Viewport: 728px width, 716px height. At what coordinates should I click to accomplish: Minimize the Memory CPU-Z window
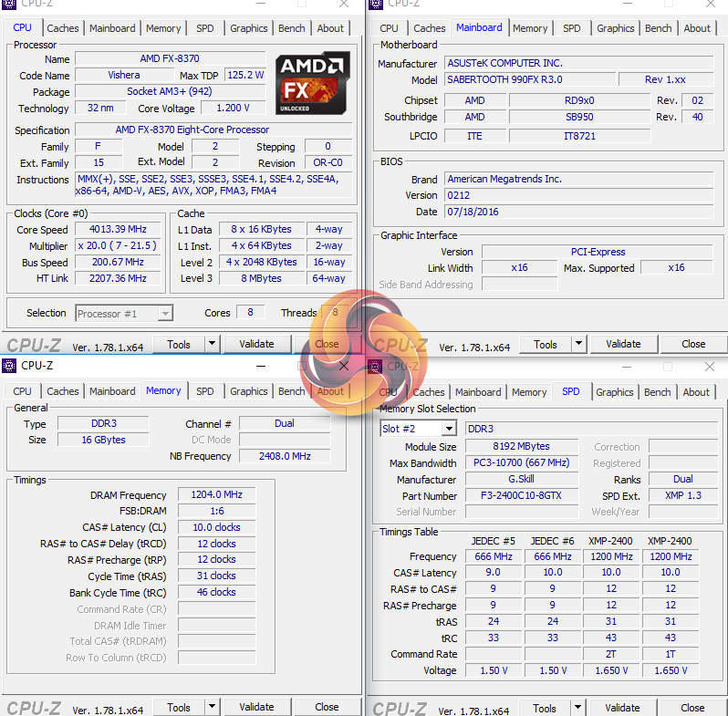(x=261, y=367)
